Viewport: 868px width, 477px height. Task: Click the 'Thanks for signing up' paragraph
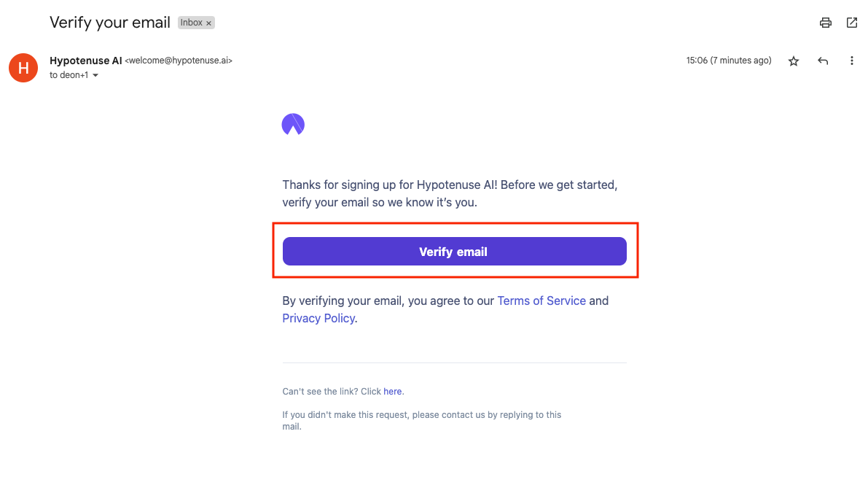point(449,193)
